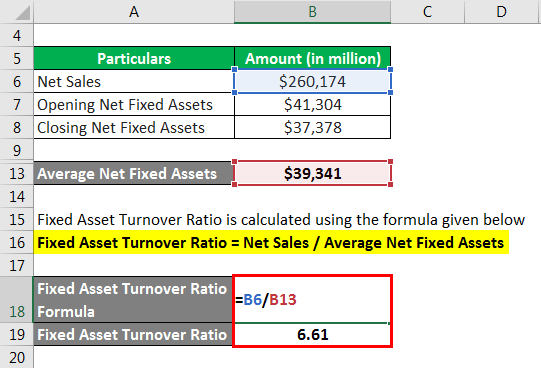Click the yellow highlighted ratio formula text

pyautogui.click(x=271, y=242)
